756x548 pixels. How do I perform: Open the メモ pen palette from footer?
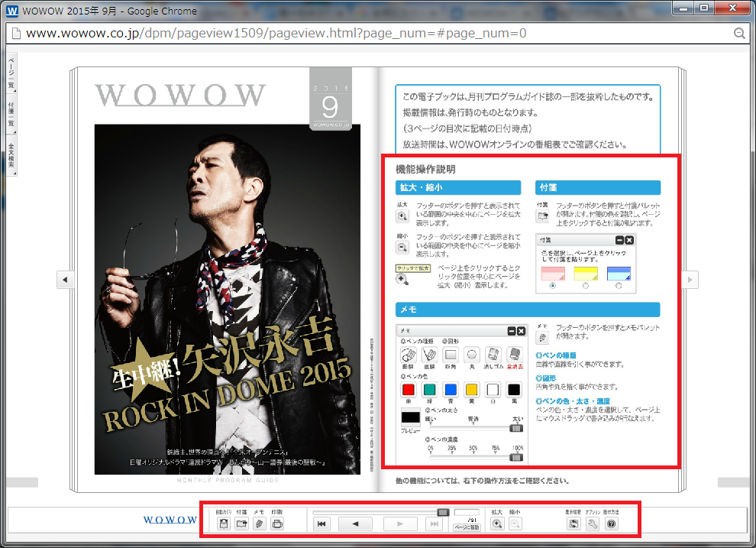click(260, 524)
